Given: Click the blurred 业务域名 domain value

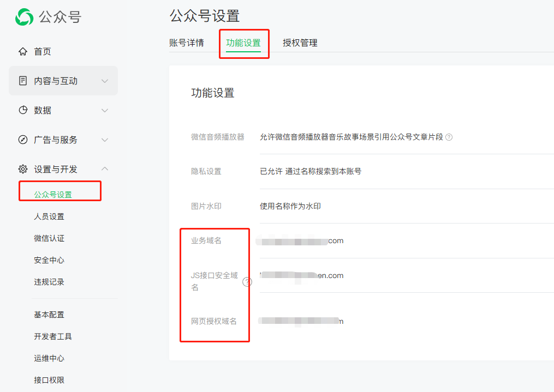Looking at the screenshot, I should click(x=300, y=241).
